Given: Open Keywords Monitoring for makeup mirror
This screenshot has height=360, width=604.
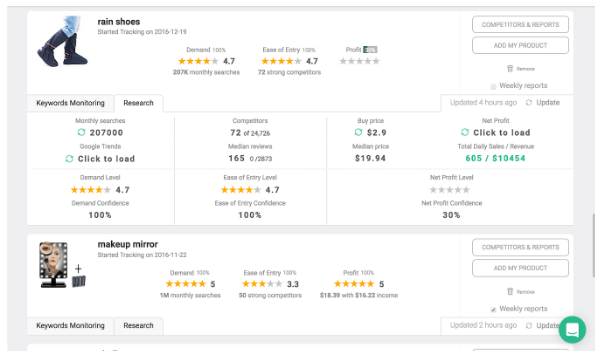Looking at the screenshot, I should click(x=70, y=326).
